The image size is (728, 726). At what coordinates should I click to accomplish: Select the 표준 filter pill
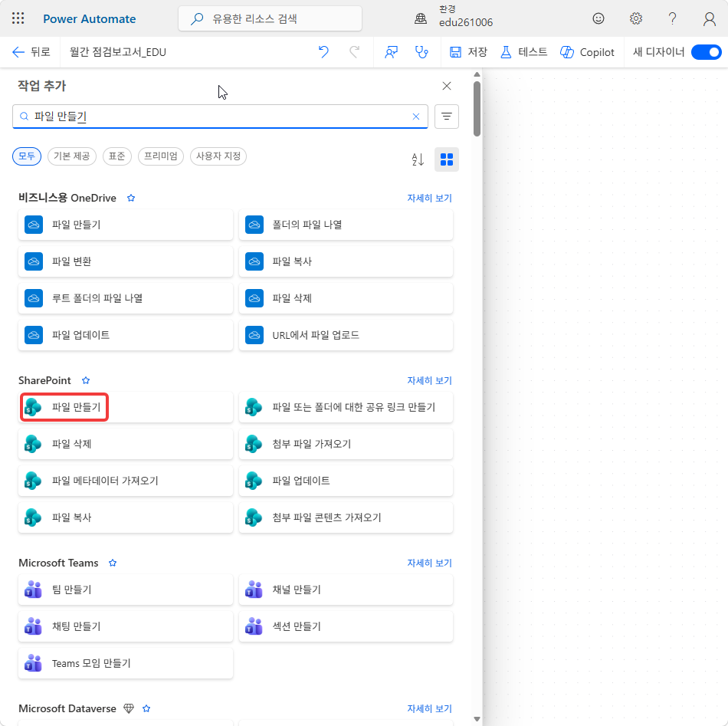coord(117,156)
